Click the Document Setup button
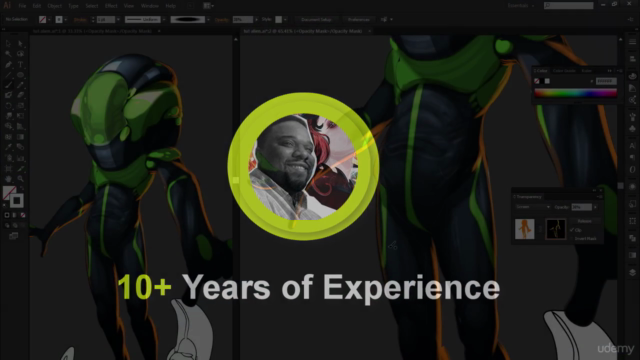 tap(316, 20)
